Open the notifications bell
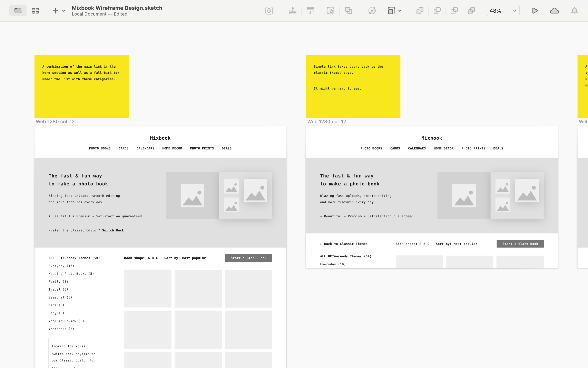588x368 pixels. pos(574,11)
